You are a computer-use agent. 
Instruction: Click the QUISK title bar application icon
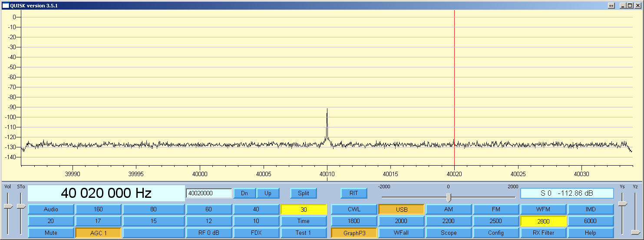click(x=5, y=6)
